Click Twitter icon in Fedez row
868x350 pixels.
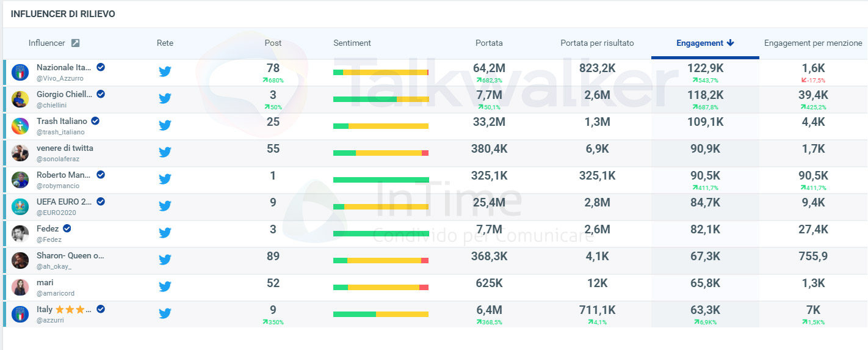165,233
